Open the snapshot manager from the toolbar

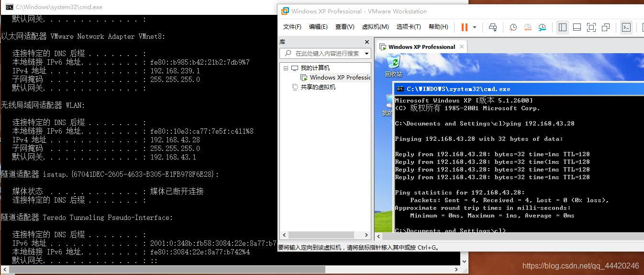(x=542, y=27)
